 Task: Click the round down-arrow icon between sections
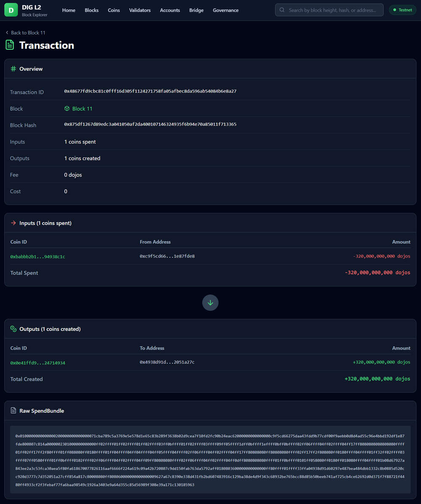(210, 302)
